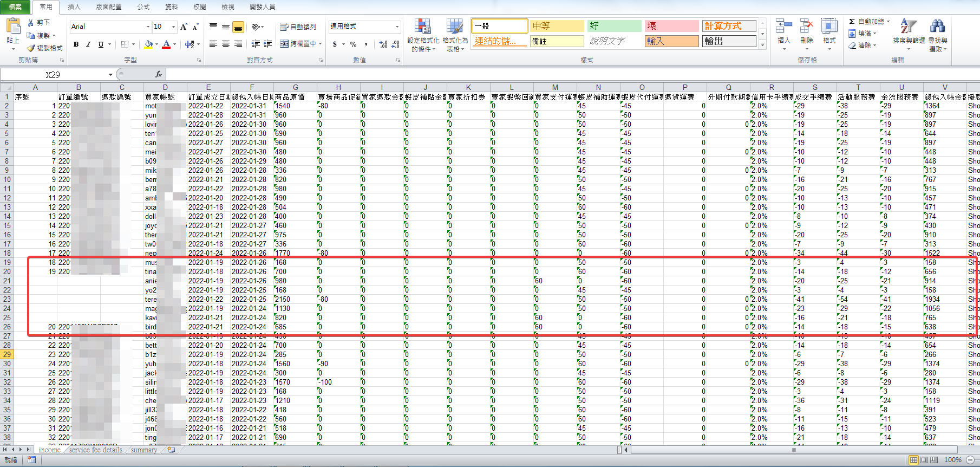Click the Conditional Formatting (設定格式化的條件) icon
The height and width of the screenshot is (467, 980).
[x=422, y=31]
